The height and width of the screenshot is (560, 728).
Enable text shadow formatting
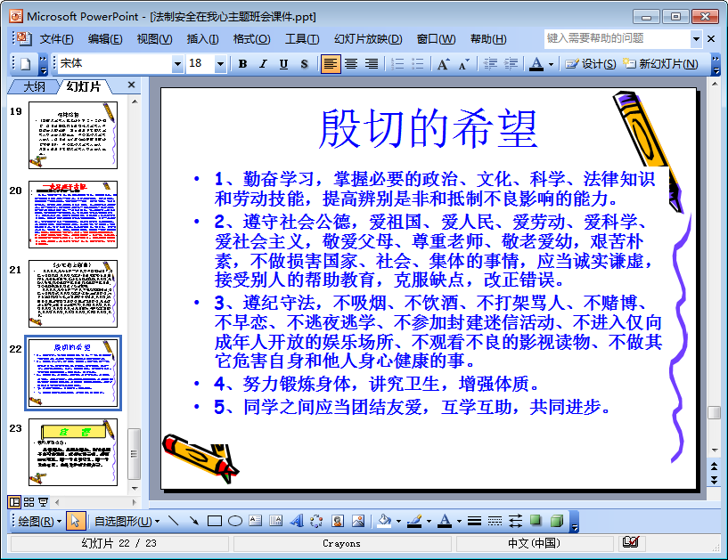click(304, 63)
